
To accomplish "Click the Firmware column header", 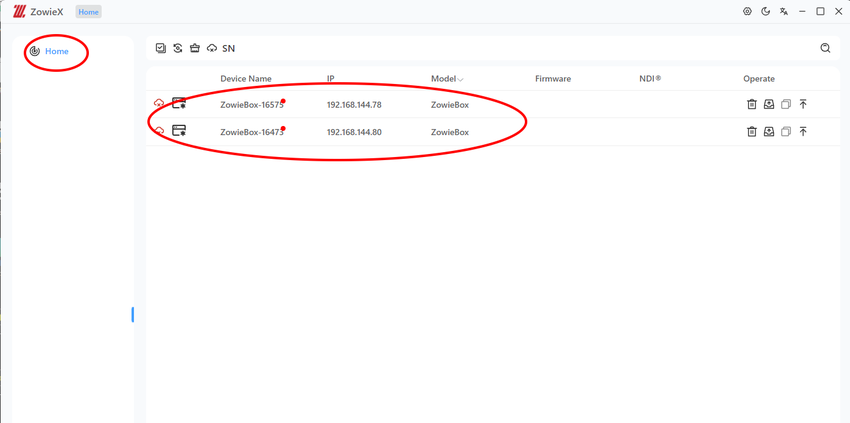I will (x=553, y=79).
